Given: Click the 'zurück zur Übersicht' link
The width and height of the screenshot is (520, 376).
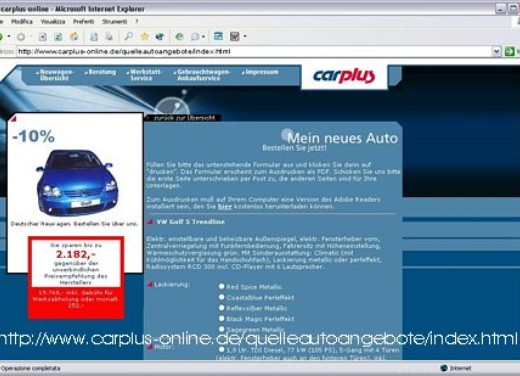Looking at the screenshot, I should 184,118.
